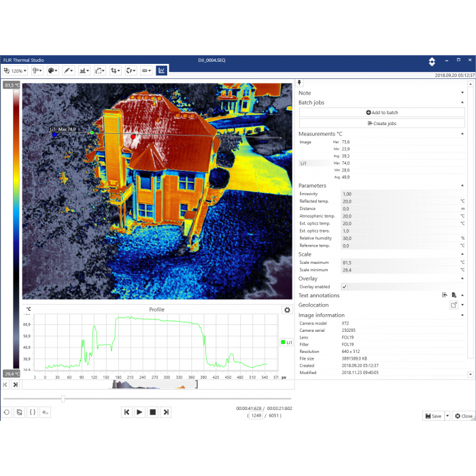Open the 120% zoom level dropdown

(x=15, y=71)
